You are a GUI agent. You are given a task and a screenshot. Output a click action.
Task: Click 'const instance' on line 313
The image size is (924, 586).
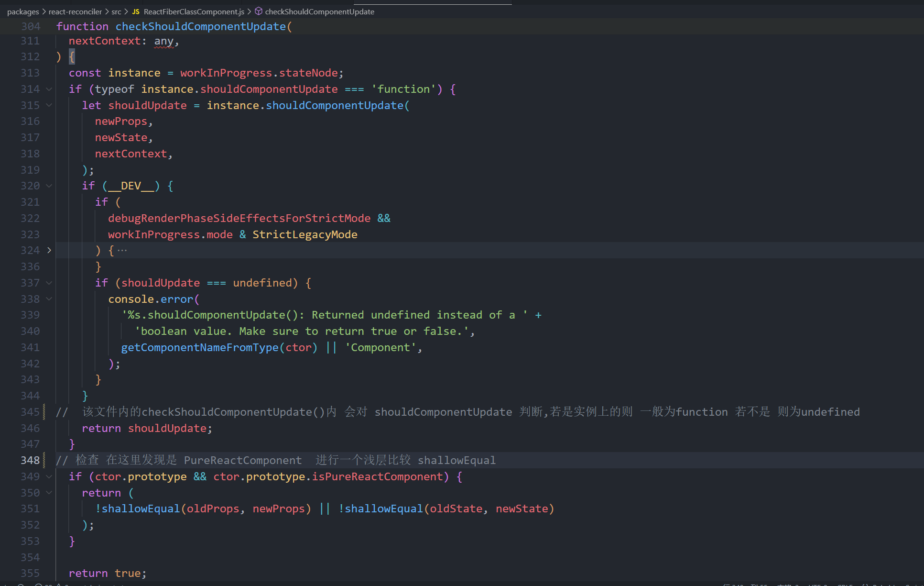pos(115,73)
